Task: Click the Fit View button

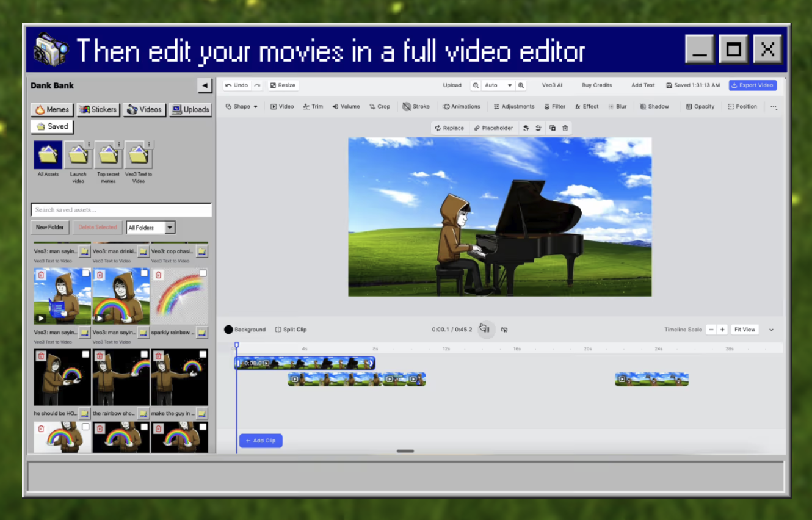Action: [745, 330]
